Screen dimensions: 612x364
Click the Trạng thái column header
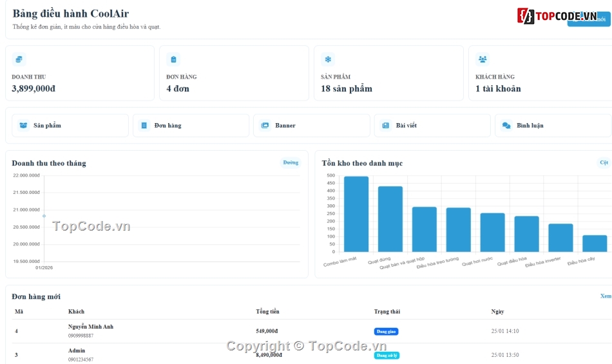coord(387,311)
